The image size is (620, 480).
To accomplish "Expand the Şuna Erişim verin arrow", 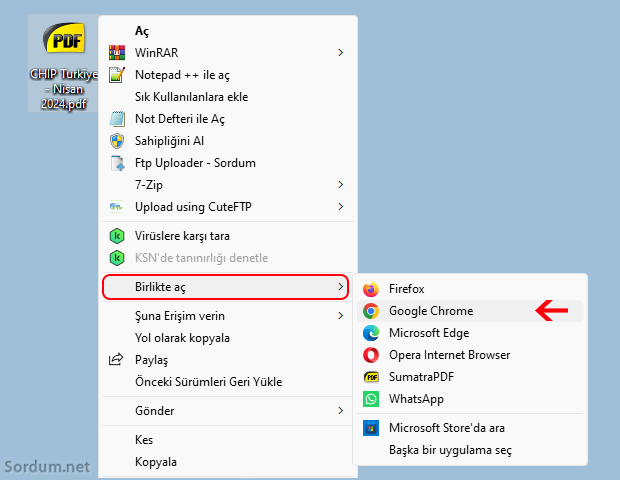I will pos(340,316).
